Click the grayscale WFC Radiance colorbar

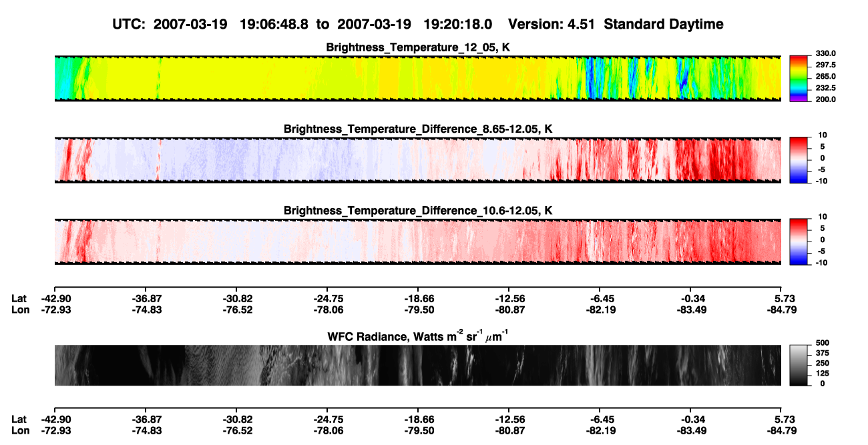pyautogui.click(x=799, y=366)
